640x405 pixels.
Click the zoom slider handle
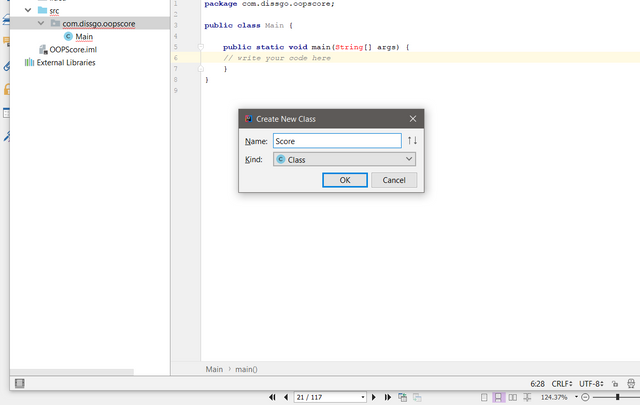tap(618, 397)
